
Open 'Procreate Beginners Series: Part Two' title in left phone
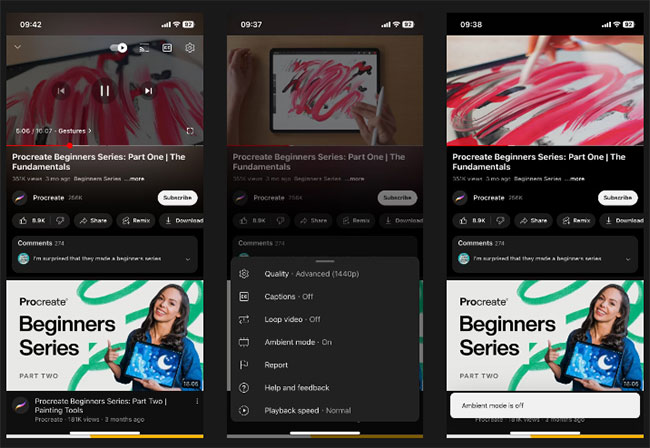[x=100, y=405]
